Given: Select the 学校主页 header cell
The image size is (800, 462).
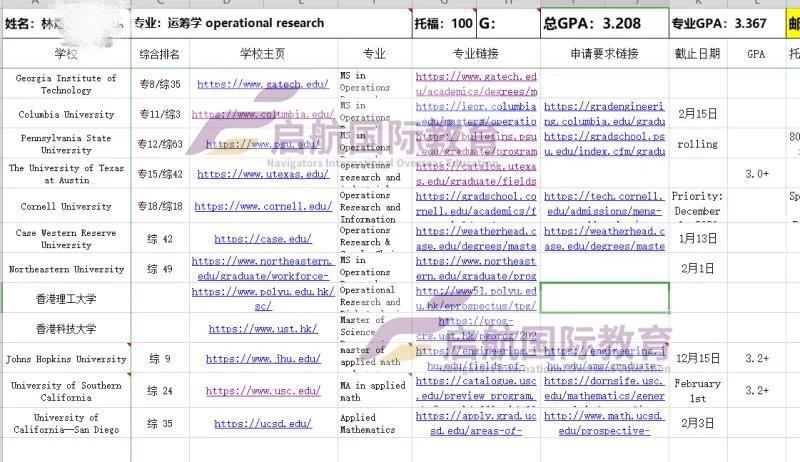Looking at the screenshot, I should pos(263,54).
